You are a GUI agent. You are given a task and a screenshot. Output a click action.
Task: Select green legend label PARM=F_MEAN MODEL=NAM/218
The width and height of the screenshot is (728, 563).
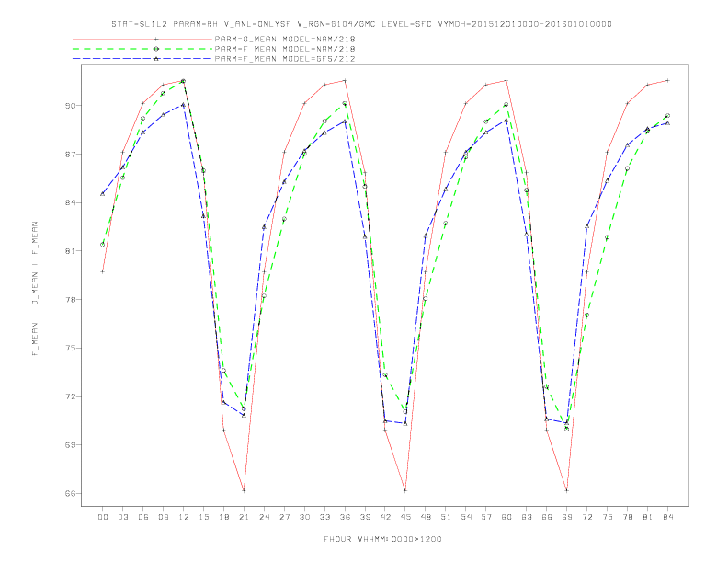[285, 49]
